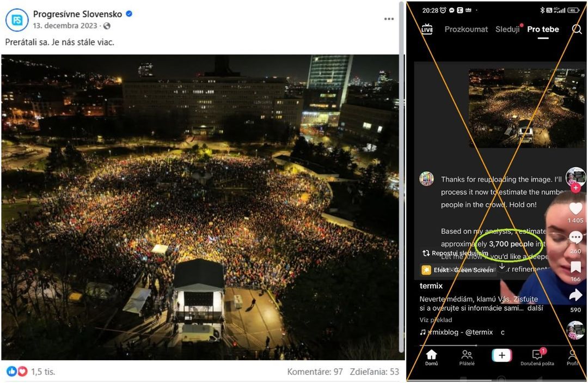Image resolution: width=588 pixels, height=383 pixels.
Task: Follow creator via red plus badge
Action: pos(575,187)
